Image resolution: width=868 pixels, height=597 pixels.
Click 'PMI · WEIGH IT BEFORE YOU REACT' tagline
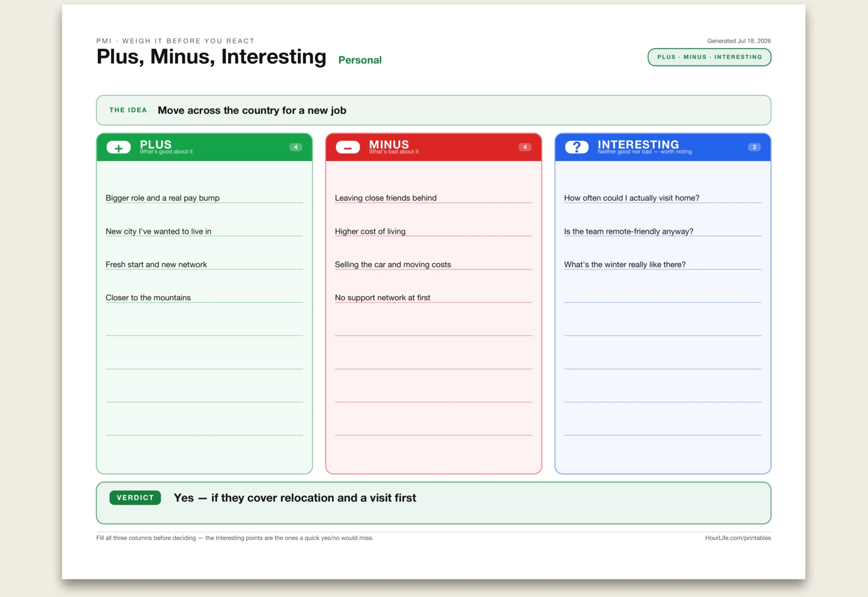[175, 41]
